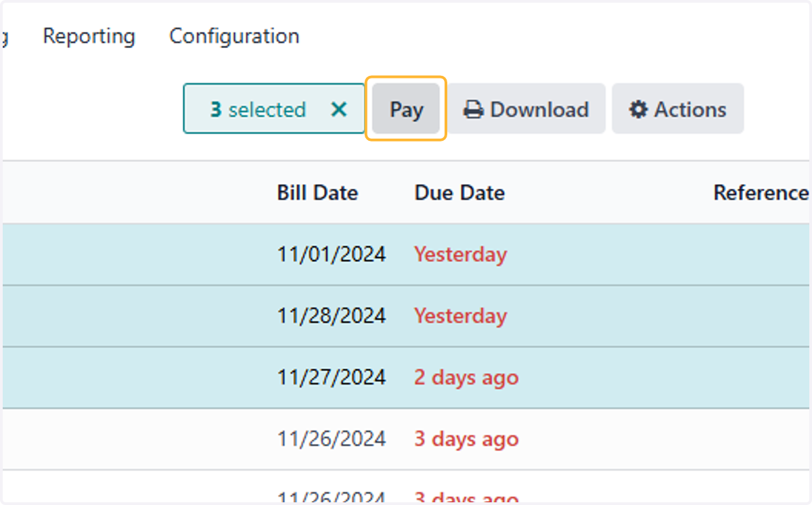Sort by Reference column header
The height and width of the screenshot is (505, 812).
761,193
